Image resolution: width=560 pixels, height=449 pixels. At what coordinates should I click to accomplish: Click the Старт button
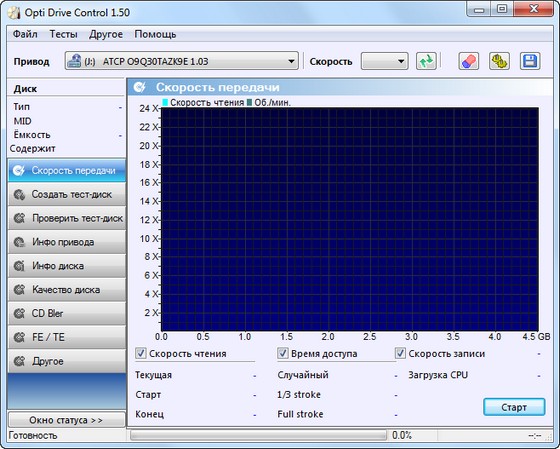[514, 407]
